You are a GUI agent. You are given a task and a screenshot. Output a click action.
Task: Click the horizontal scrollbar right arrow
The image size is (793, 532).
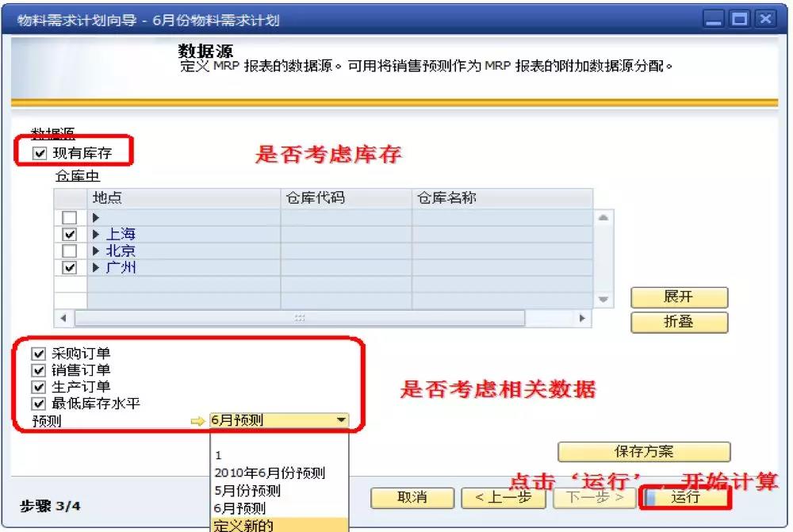pos(583,318)
